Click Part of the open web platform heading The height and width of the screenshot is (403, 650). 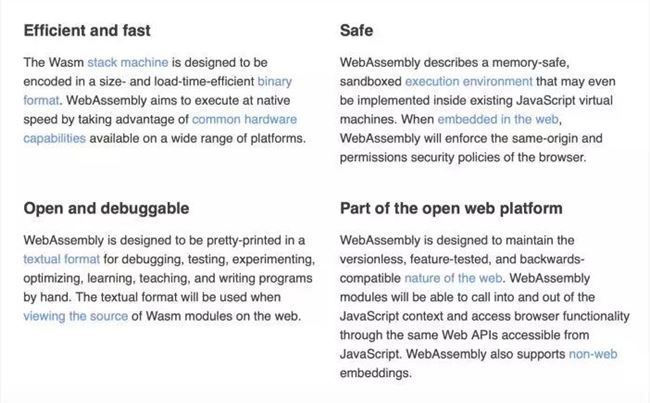coord(451,208)
